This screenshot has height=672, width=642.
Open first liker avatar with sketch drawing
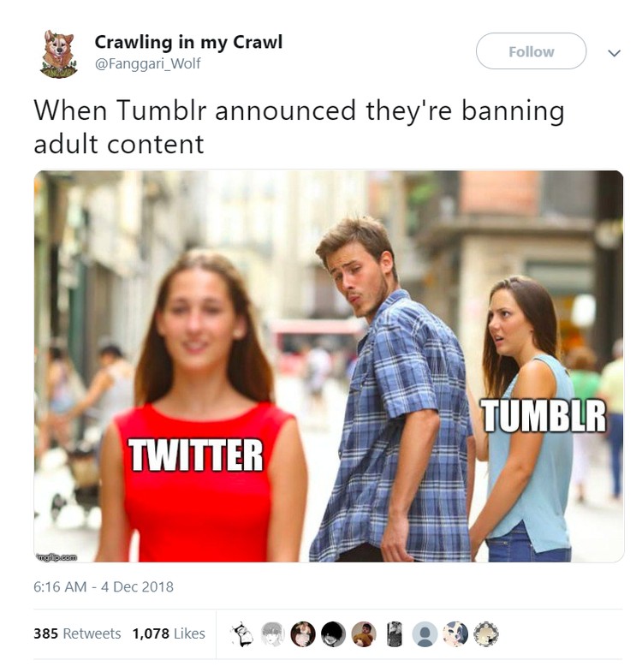pyautogui.click(x=242, y=633)
